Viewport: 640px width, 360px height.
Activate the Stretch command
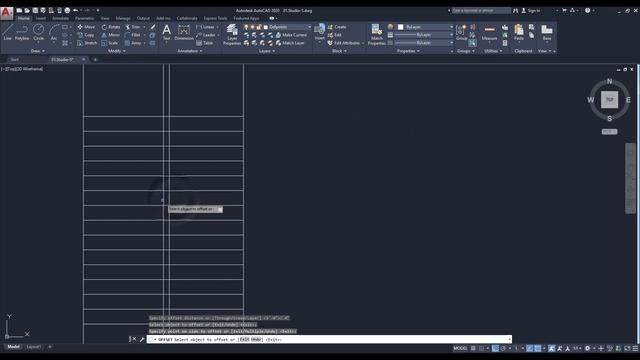[x=87, y=43]
